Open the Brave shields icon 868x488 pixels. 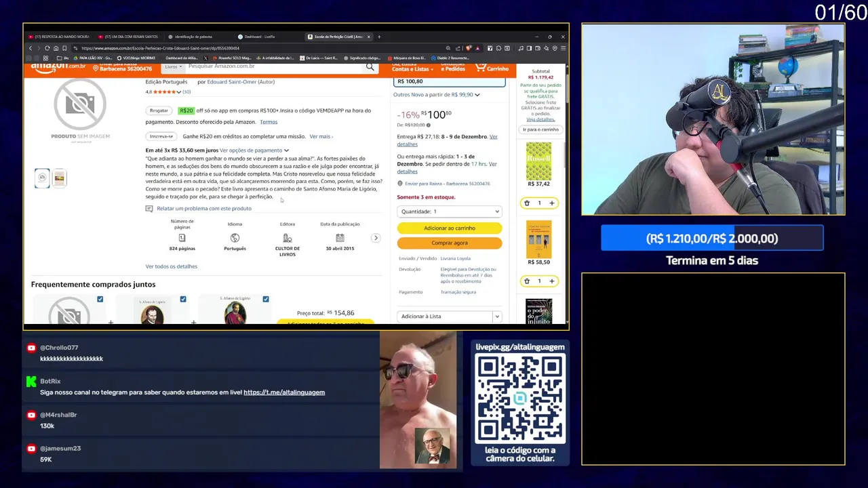point(469,48)
